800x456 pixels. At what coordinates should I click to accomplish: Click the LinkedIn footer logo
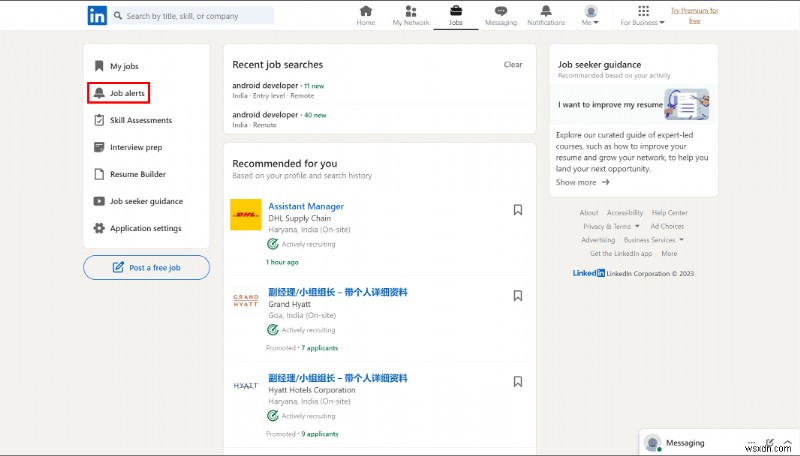(588, 273)
